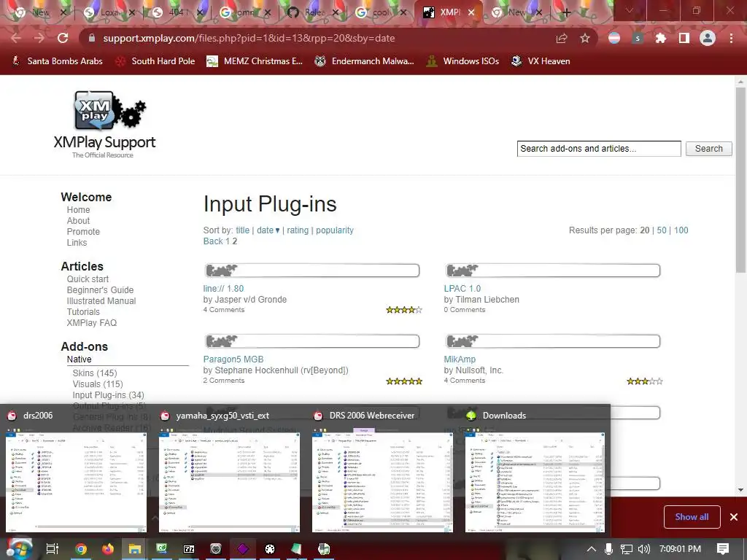Open the paint palette taskbar icon
Image resolution: width=747 pixels, height=560 pixels.
pos(270,549)
